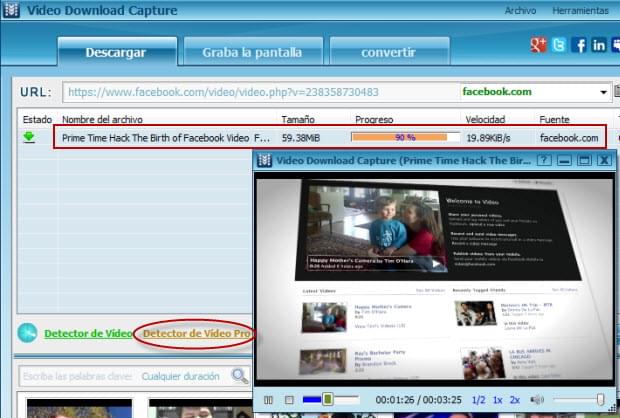Click the round detector icon

point(27,333)
